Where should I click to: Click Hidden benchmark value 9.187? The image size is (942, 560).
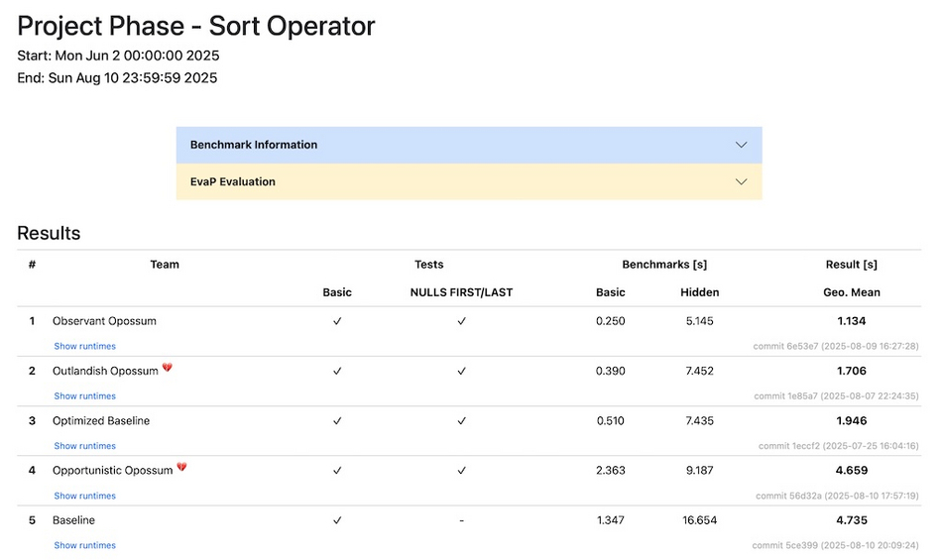699,471
